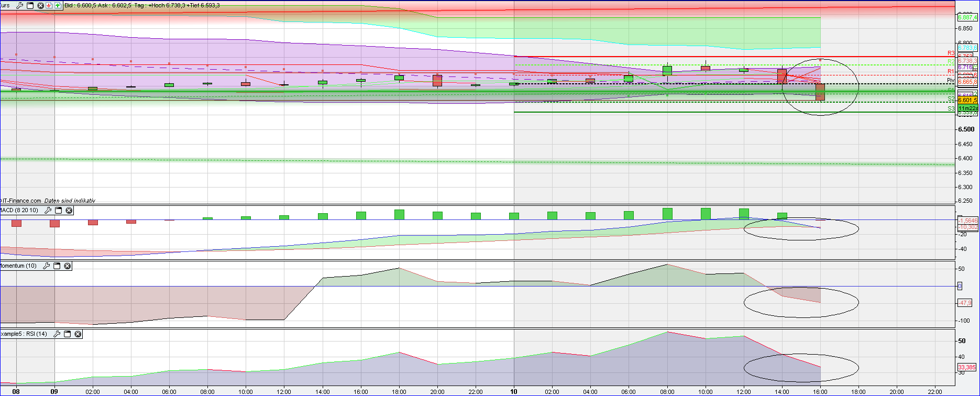This screenshot has width=980, height=396.
Task: Select the R2 resistance line label
Action: pyautogui.click(x=951, y=62)
